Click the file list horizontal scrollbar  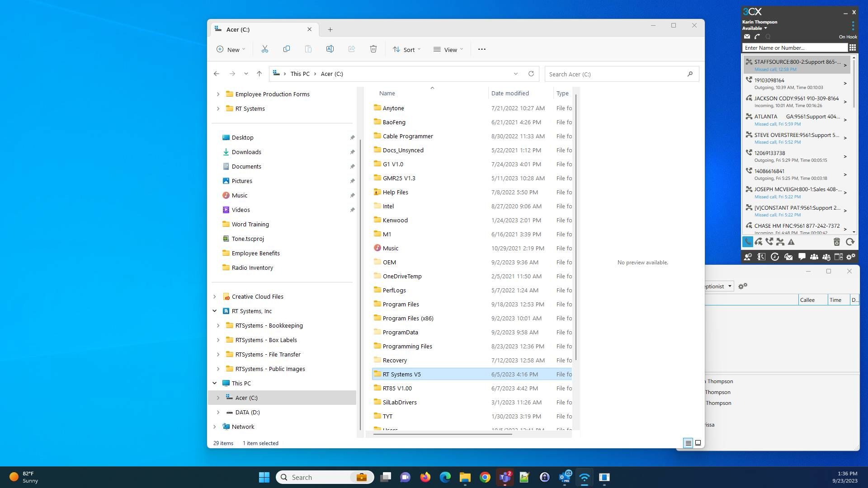(x=443, y=434)
